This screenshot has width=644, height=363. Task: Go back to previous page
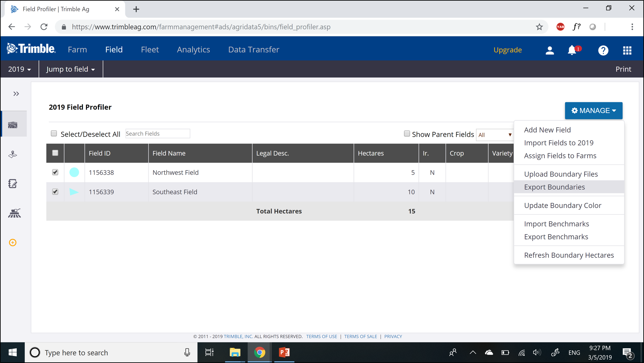tap(12, 27)
